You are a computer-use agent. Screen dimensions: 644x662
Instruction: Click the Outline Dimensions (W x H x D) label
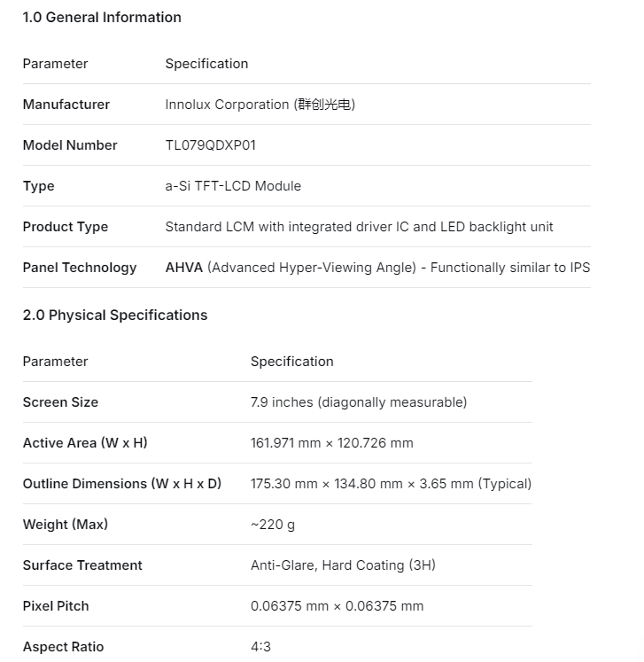[x=122, y=484]
